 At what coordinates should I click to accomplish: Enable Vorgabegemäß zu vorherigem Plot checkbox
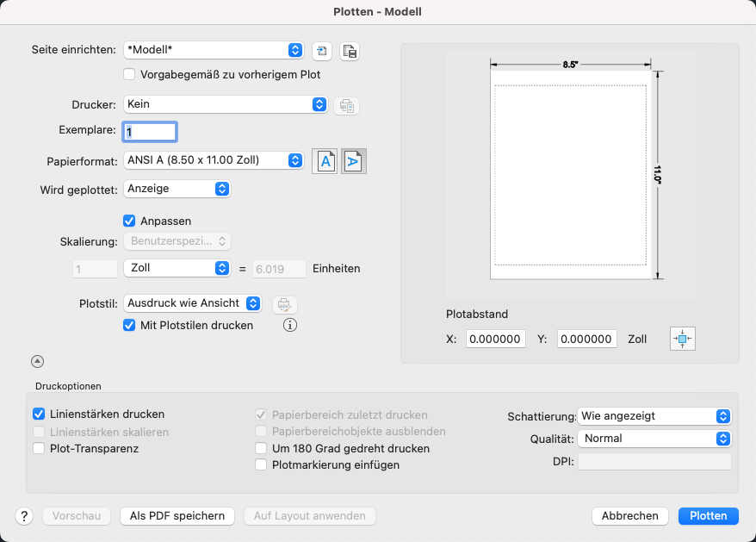[130, 75]
